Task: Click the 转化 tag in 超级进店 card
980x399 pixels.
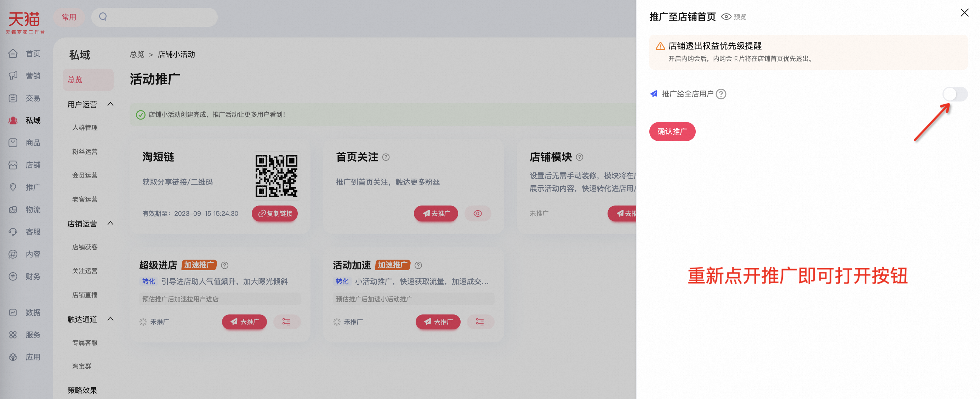Action: pyautogui.click(x=148, y=282)
